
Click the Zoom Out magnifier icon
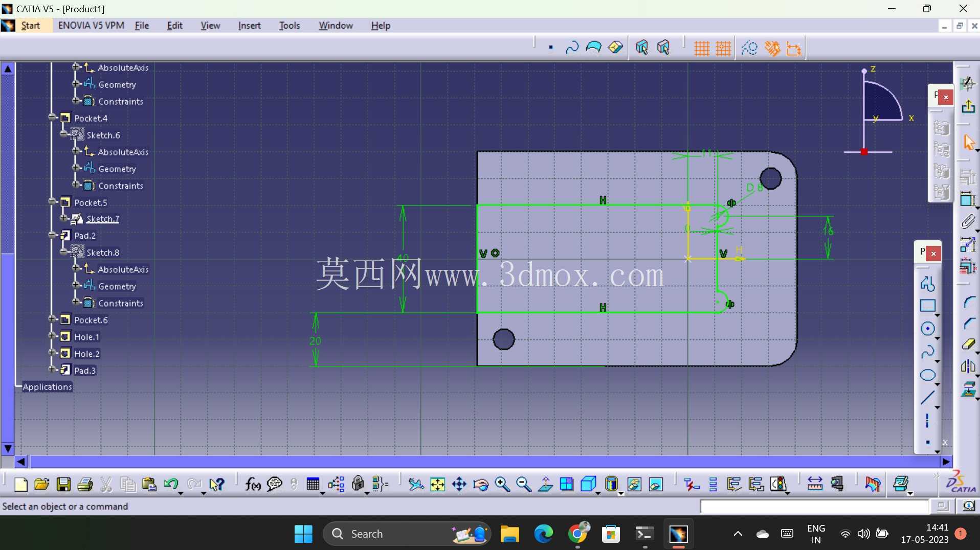(524, 484)
